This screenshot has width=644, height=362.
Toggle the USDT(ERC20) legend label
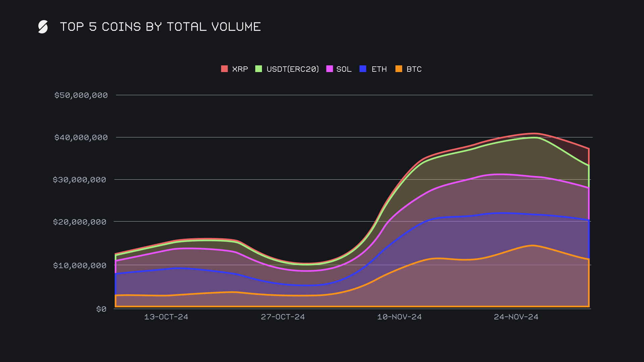pyautogui.click(x=292, y=69)
